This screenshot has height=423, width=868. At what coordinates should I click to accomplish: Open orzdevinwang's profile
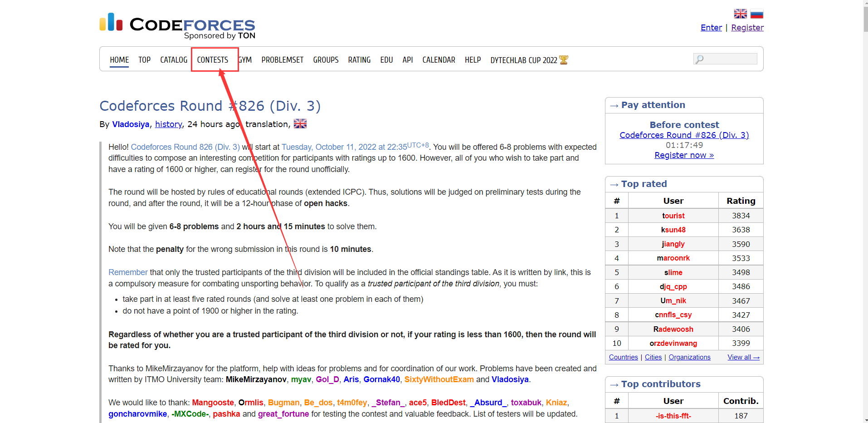point(673,343)
